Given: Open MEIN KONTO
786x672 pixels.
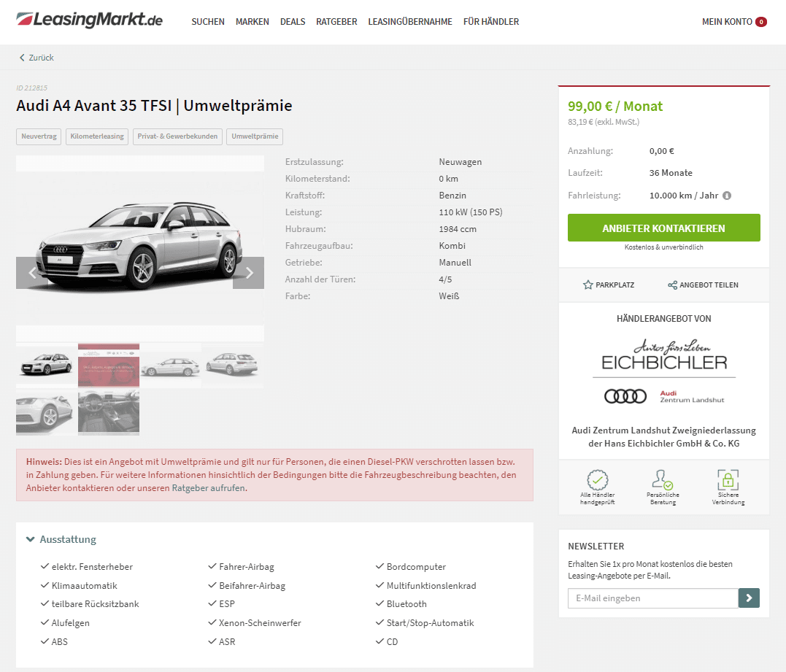Looking at the screenshot, I should 727,22.
